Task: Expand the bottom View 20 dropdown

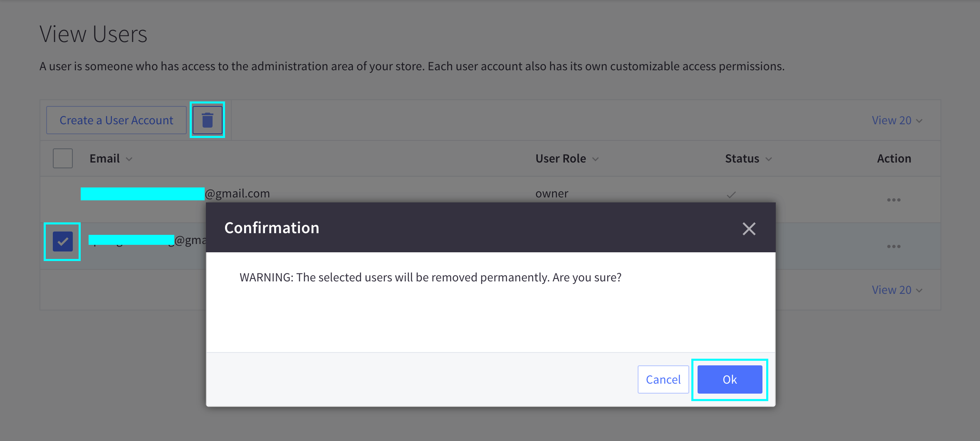Action: [897, 290]
